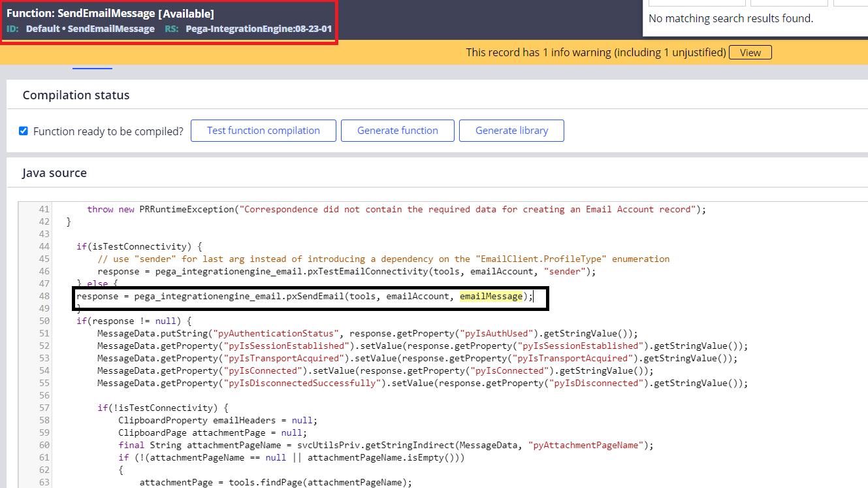This screenshot has width=868, height=488.
Task: Click the highlighted emailMessage word
Action: 491,296
